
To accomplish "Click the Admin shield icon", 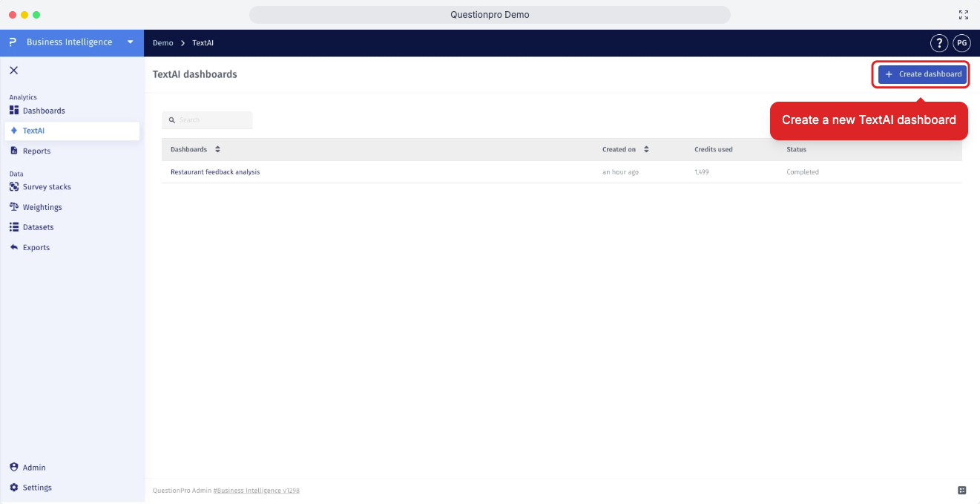I will click(14, 467).
